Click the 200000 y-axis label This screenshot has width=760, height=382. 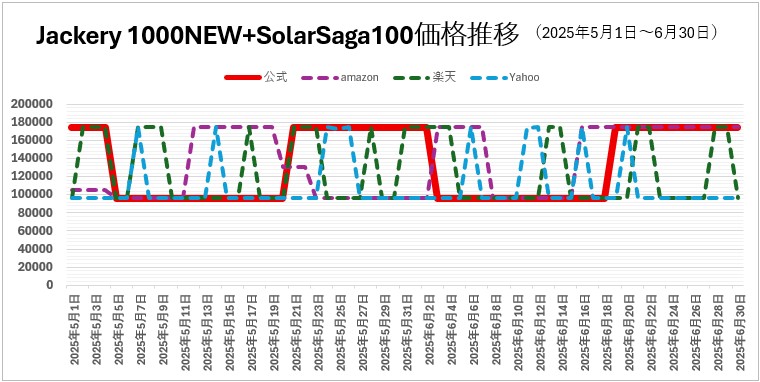pyautogui.click(x=32, y=104)
